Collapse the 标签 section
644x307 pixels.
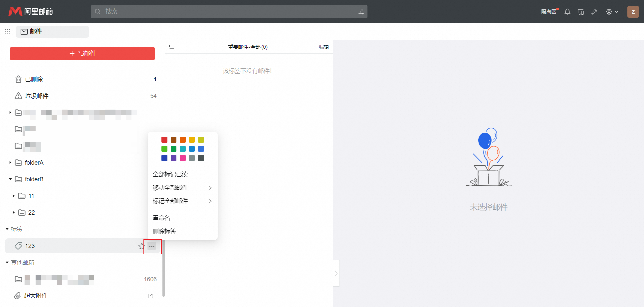(7, 229)
